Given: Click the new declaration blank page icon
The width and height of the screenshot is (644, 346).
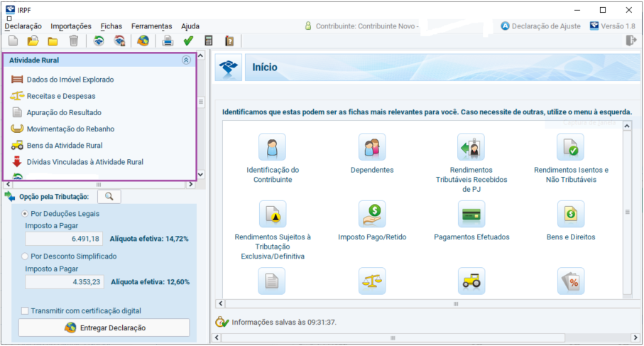Looking at the screenshot, I should pos(13,40).
